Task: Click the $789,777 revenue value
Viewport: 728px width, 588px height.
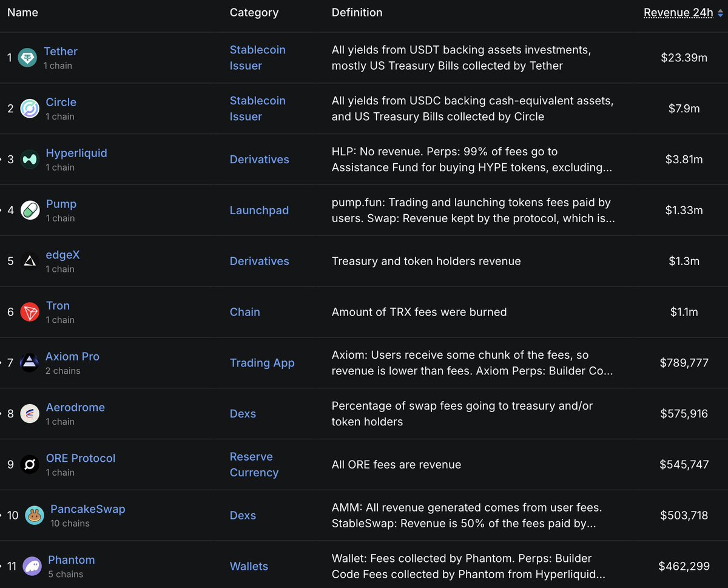Action: [684, 363]
